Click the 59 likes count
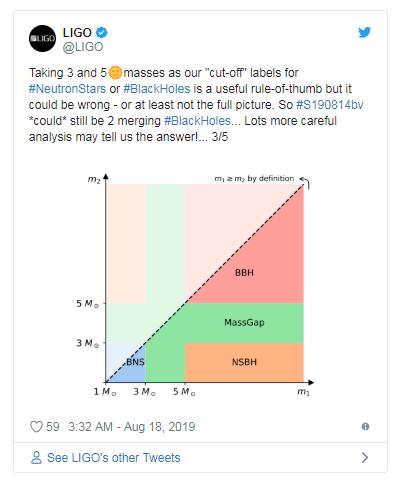 (x=52, y=427)
